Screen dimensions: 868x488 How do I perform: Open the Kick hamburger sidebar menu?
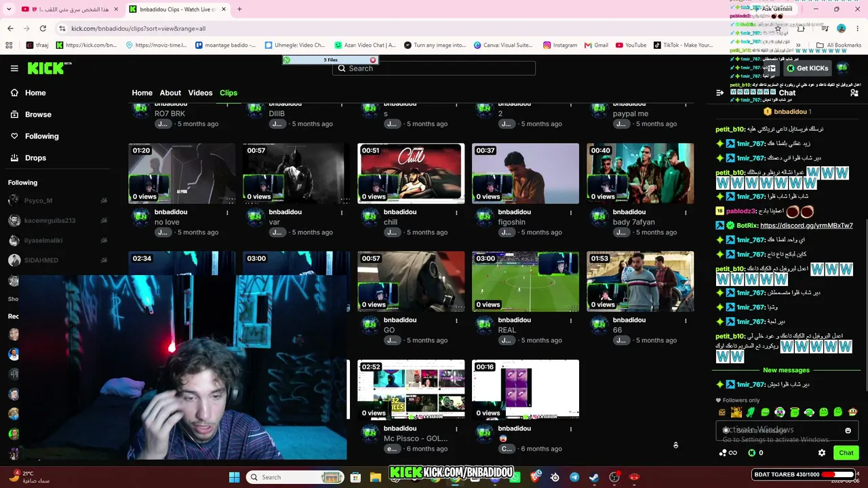click(x=14, y=68)
